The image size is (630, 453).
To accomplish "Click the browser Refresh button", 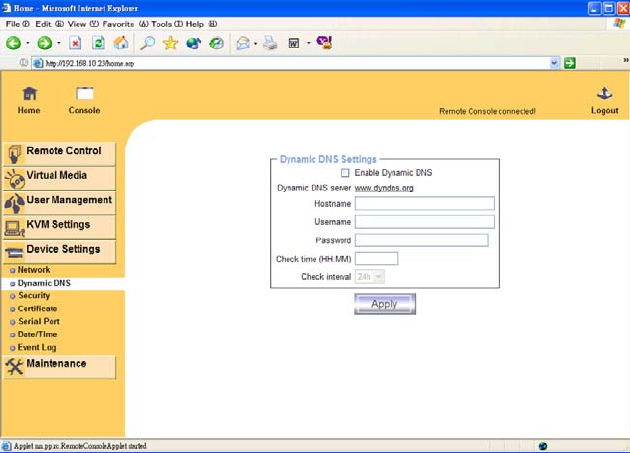I will pos(98,44).
